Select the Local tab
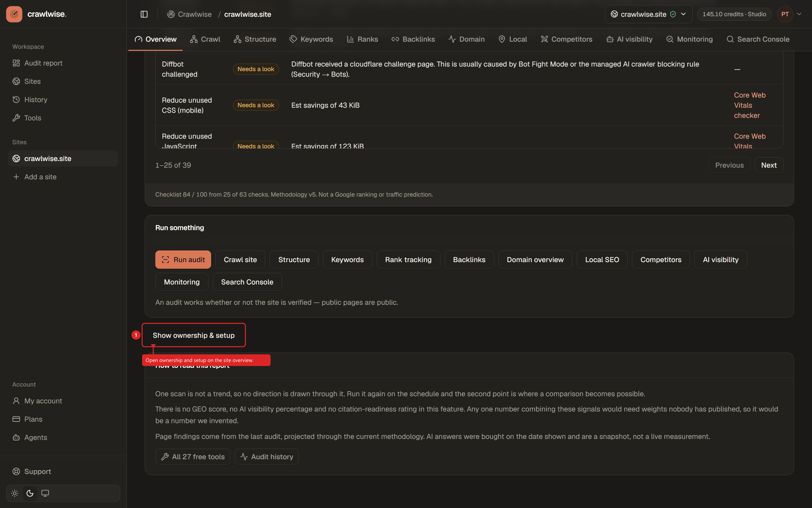Viewport: 812px width, 508px height. point(513,39)
